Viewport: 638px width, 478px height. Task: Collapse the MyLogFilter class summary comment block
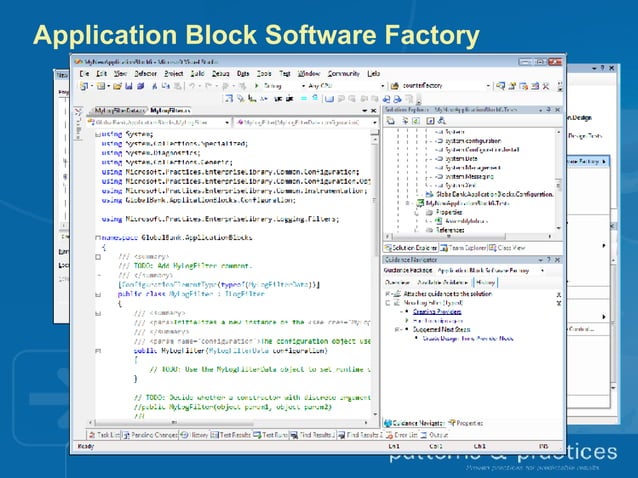pos(97,256)
